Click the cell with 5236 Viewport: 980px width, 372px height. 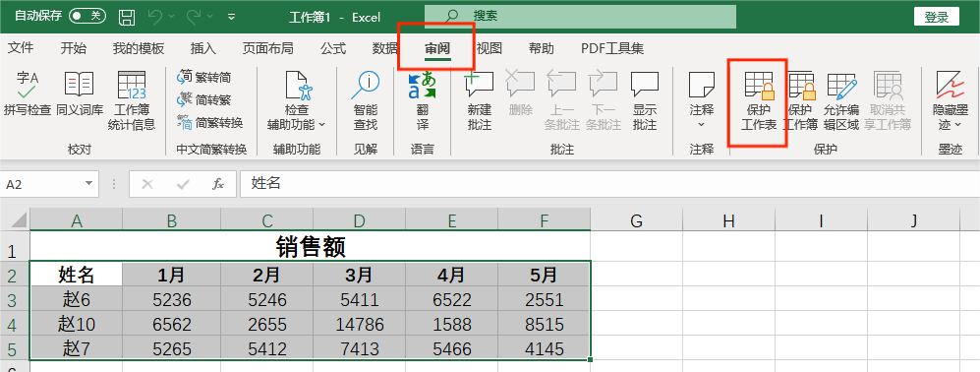pyautogui.click(x=171, y=299)
